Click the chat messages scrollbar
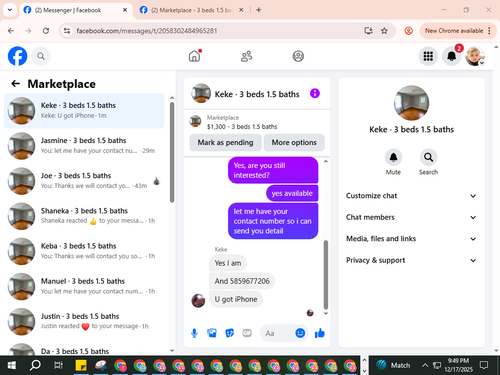 pyautogui.click(x=326, y=275)
